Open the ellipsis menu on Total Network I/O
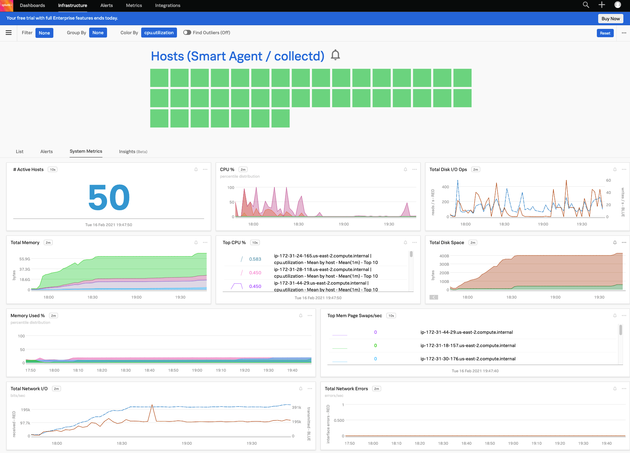Image resolution: width=630 pixels, height=453 pixels. coord(310,389)
